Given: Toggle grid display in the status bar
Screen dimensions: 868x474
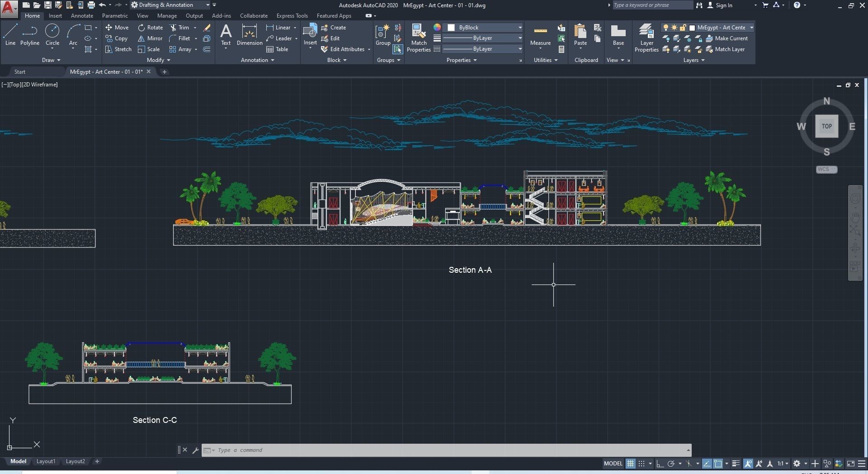Looking at the screenshot, I should [631, 464].
